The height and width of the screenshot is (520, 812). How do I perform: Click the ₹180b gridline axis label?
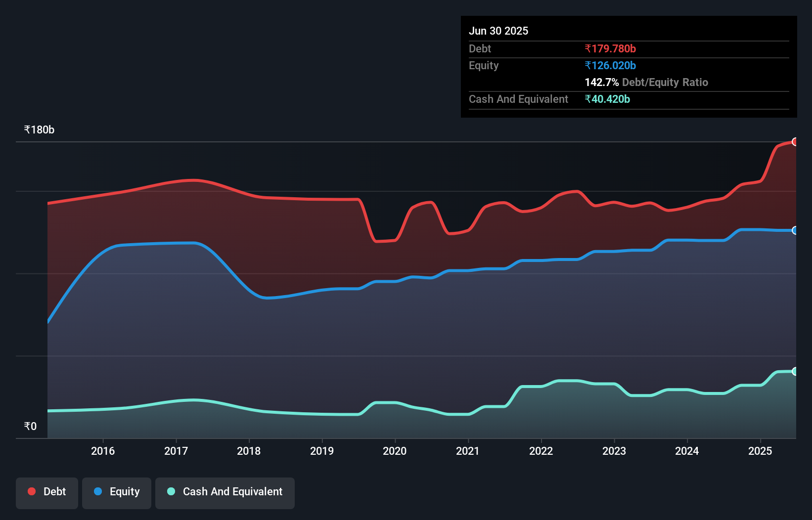click(x=39, y=130)
